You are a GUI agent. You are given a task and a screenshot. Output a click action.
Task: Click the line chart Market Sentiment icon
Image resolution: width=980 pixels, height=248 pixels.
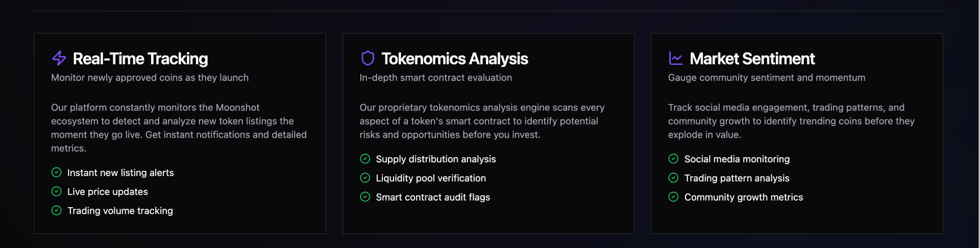point(676,58)
